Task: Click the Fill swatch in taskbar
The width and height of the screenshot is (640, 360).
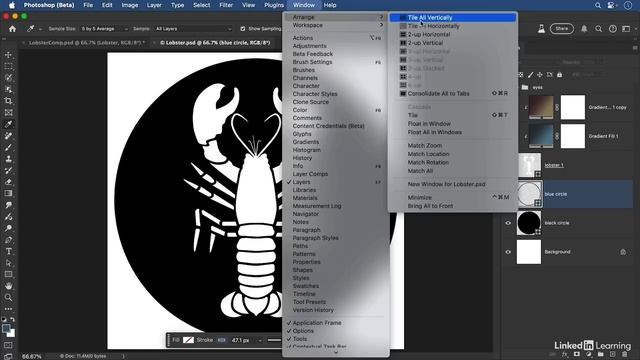Action: 188,340
